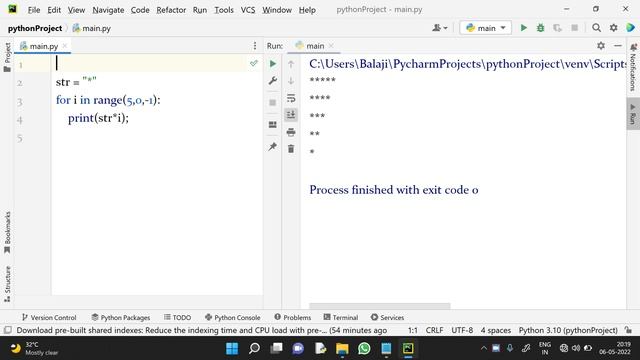
Task: Open the File menu
Action: (x=34, y=10)
